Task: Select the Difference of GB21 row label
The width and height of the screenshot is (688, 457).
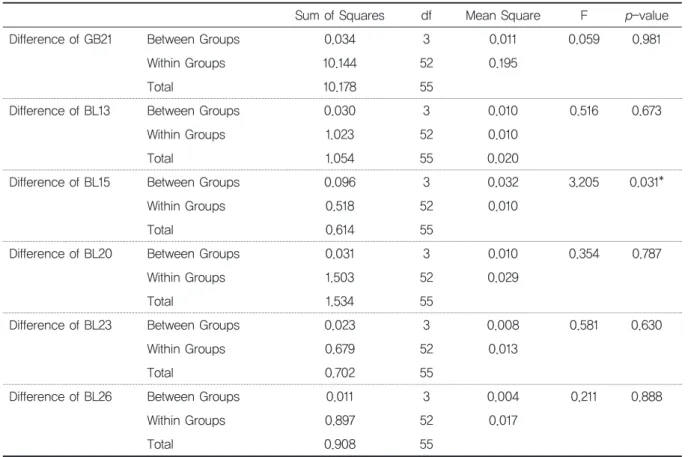Action: pos(61,39)
